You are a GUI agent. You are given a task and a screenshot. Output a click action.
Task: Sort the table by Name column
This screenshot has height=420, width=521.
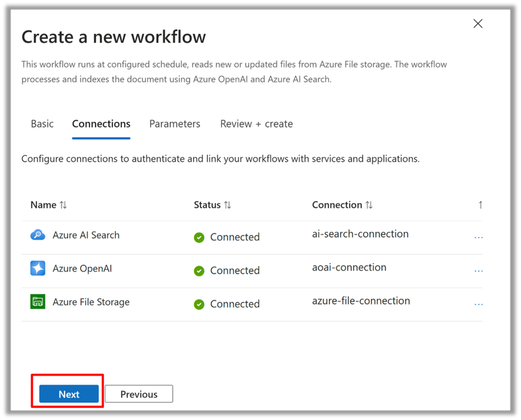pos(63,205)
